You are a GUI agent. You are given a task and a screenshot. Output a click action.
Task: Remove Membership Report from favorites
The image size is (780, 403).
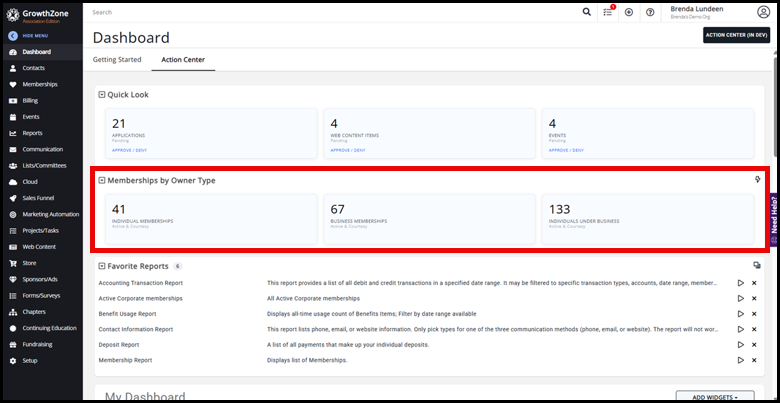click(754, 359)
